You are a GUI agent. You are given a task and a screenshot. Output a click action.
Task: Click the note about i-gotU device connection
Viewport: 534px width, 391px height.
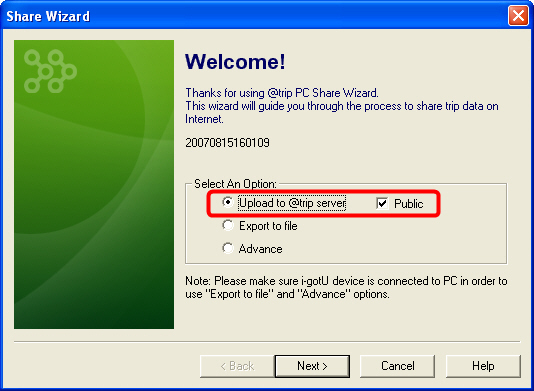[346, 287]
